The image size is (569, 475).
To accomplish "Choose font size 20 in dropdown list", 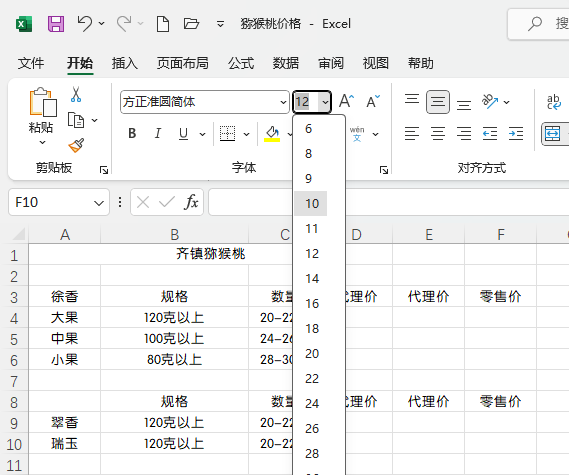I will pyautogui.click(x=312, y=353).
